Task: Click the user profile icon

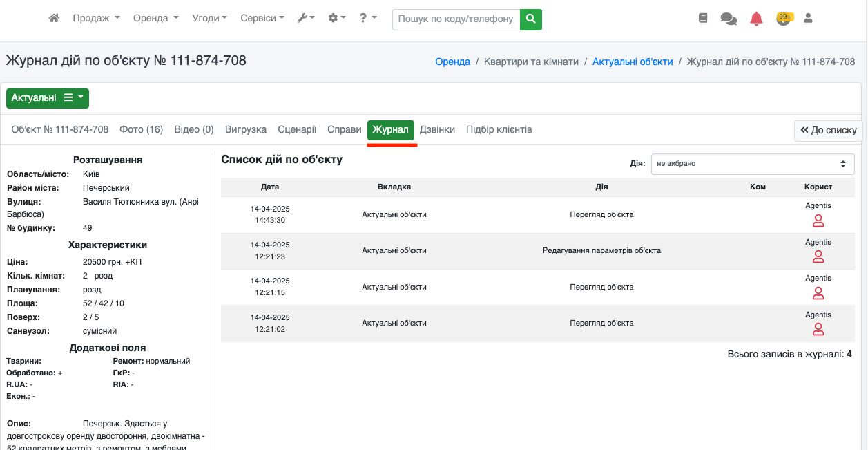Action: pos(808,19)
